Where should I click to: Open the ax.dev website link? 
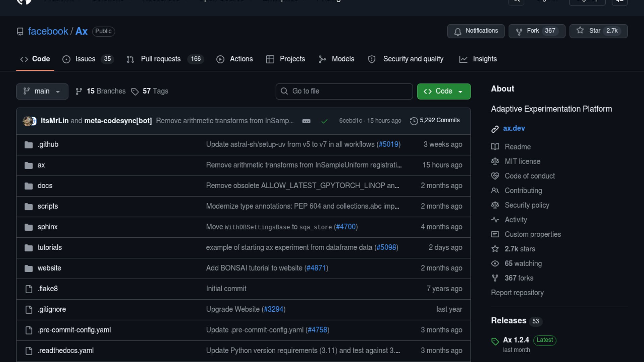[514, 128]
